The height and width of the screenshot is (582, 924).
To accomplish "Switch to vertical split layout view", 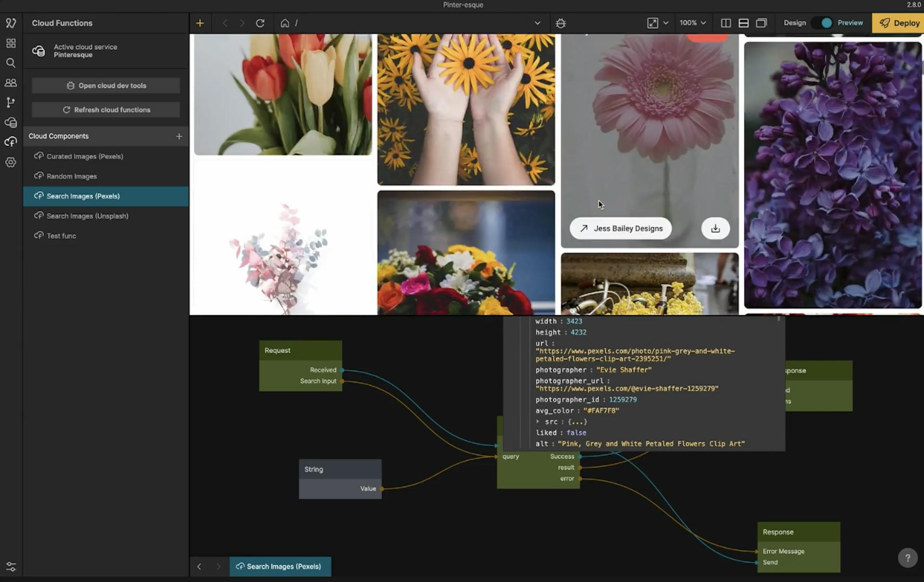I will (x=726, y=23).
